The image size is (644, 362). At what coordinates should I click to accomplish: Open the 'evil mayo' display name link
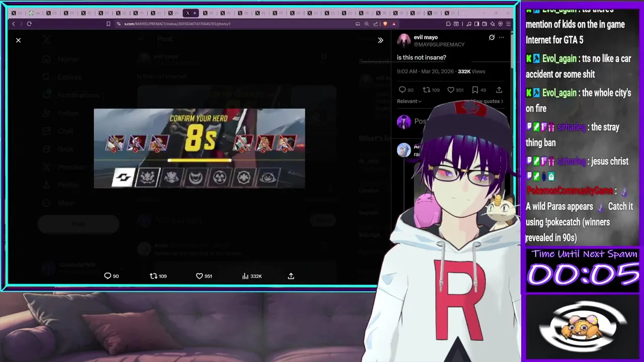coord(426,37)
